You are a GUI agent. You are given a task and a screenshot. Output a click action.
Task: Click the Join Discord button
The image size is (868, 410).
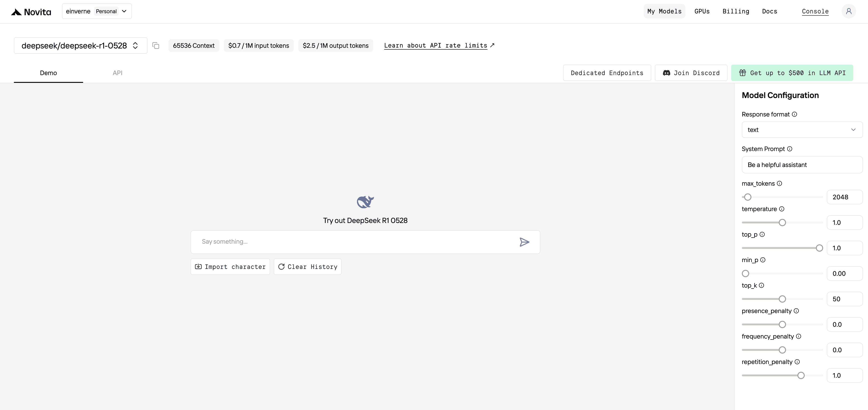tap(691, 73)
